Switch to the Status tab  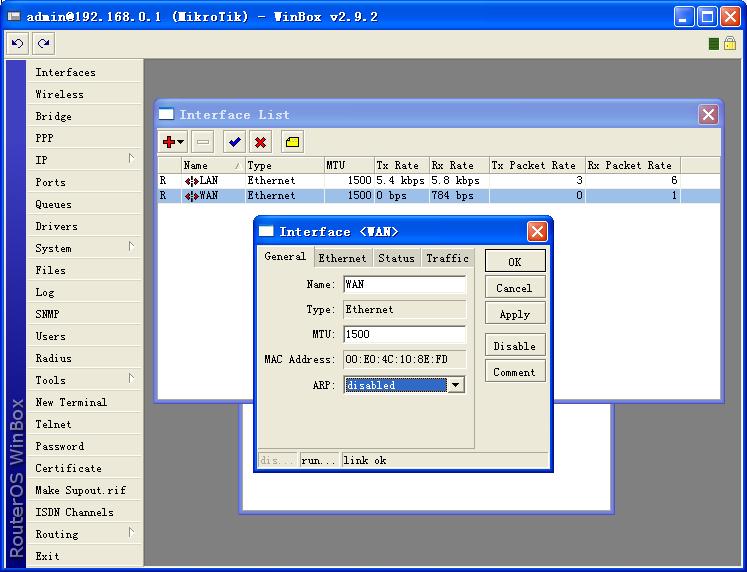tap(396, 259)
